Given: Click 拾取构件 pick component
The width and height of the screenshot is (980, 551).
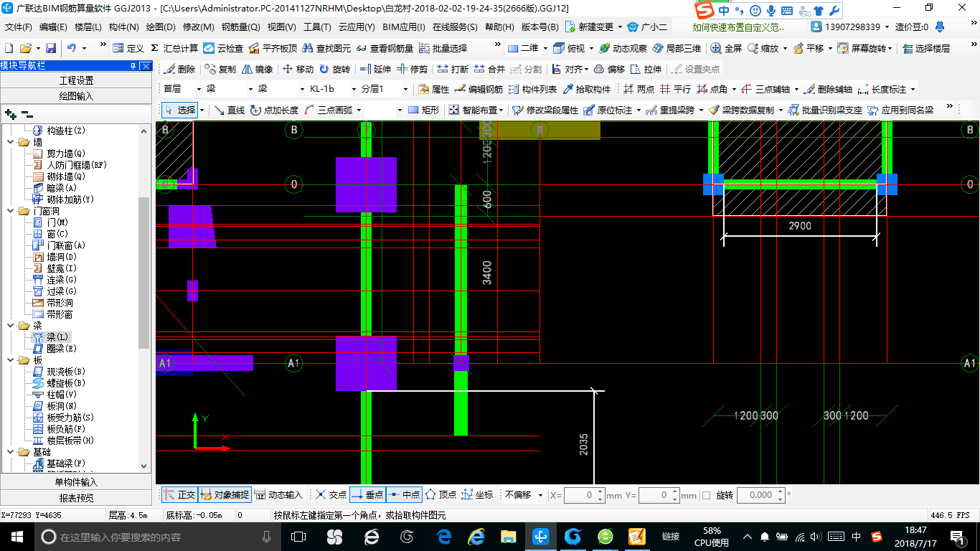Looking at the screenshot, I should click(x=587, y=90).
